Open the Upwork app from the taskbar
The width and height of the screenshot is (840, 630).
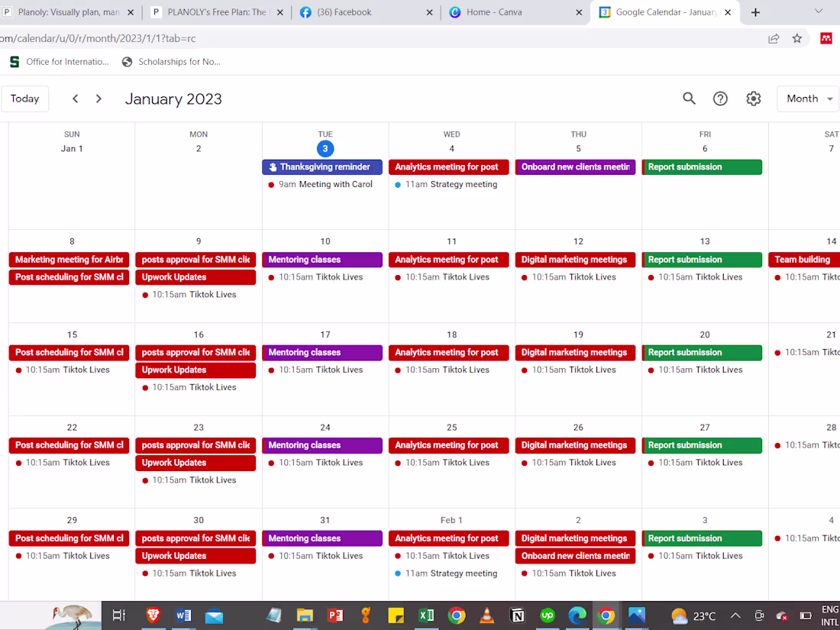click(548, 615)
